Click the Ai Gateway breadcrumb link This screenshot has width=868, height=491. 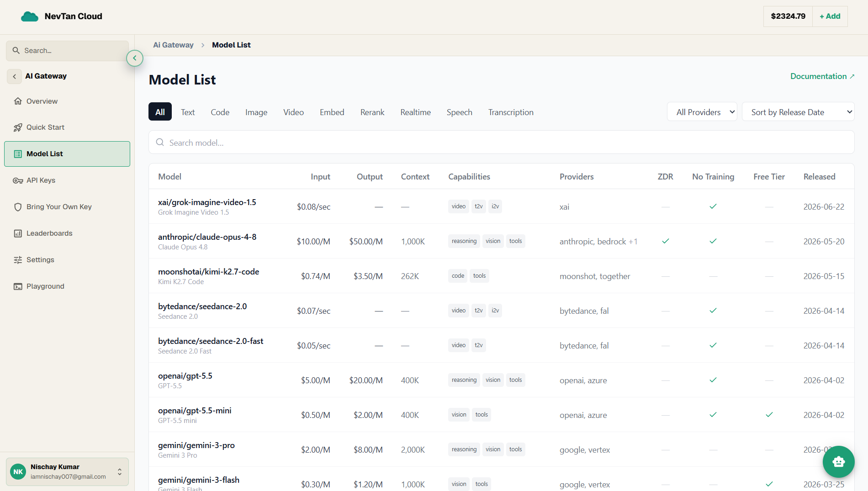[x=173, y=45]
